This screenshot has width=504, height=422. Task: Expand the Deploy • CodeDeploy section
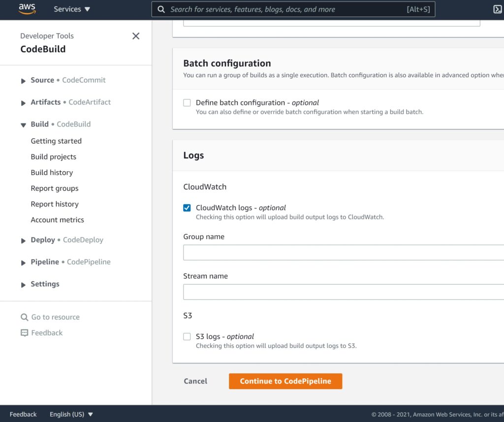coord(23,240)
